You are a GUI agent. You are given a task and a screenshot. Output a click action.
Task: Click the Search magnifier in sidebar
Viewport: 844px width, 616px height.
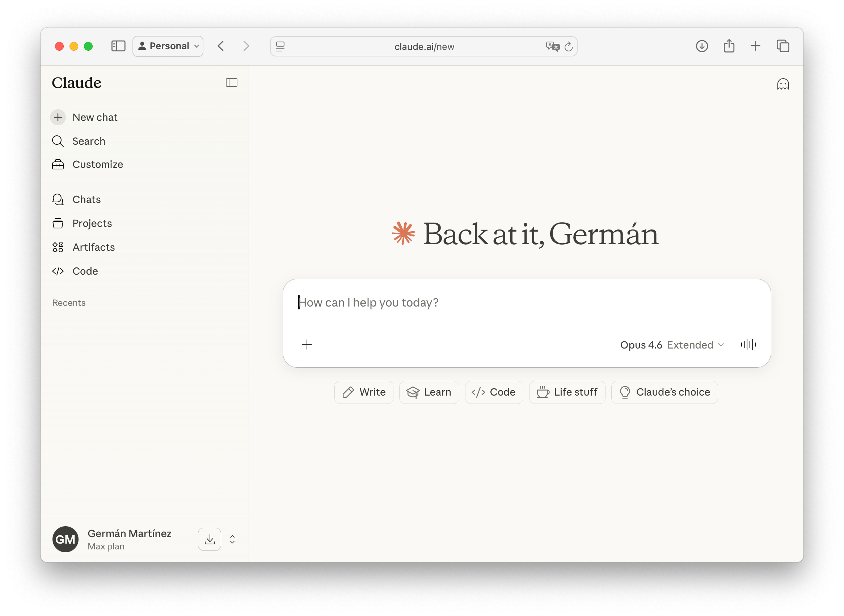pyautogui.click(x=58, y=141)
